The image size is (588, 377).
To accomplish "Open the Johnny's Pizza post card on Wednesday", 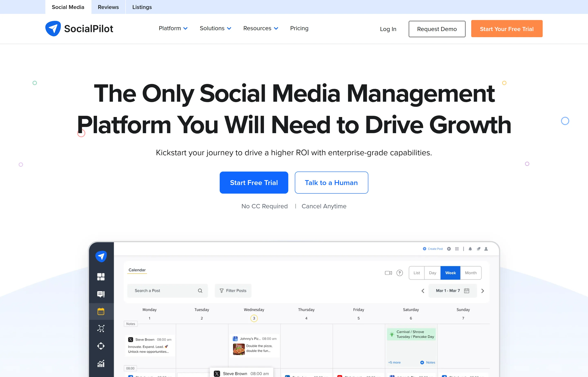I will coord(254,345).
